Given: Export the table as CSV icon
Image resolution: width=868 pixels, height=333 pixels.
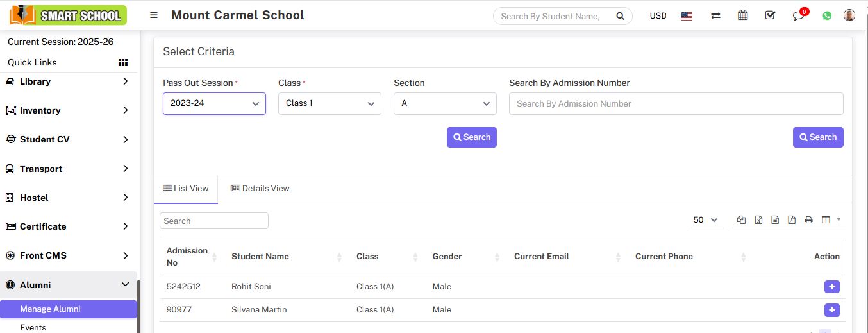Looking at the screenshot, I should point(775,219).
